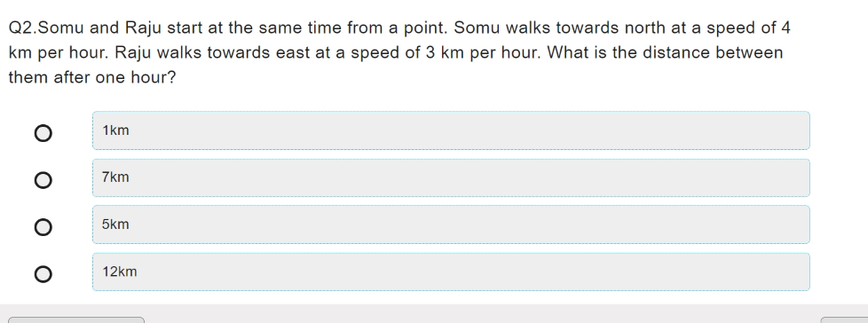The width and height of the screenshot is (868, 323).
Task: Click the partially visible bottom-right button
Action: pyautogui.click(x=844, y=320)
